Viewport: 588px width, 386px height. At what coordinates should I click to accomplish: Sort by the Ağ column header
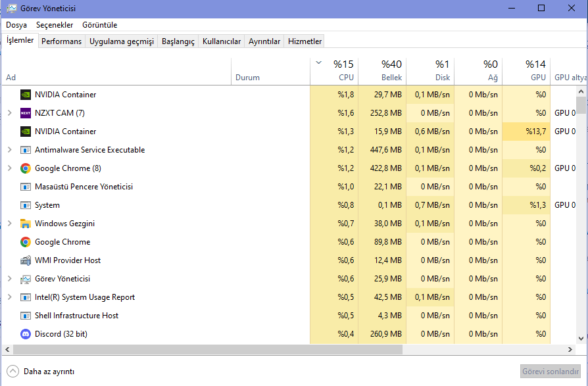pos(479,71)
